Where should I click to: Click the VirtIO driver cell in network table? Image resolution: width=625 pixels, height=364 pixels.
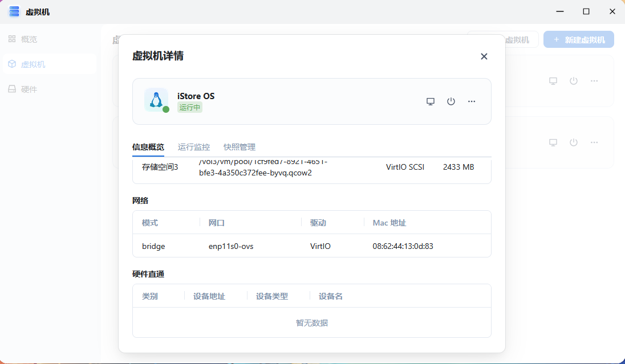point(320,246)
